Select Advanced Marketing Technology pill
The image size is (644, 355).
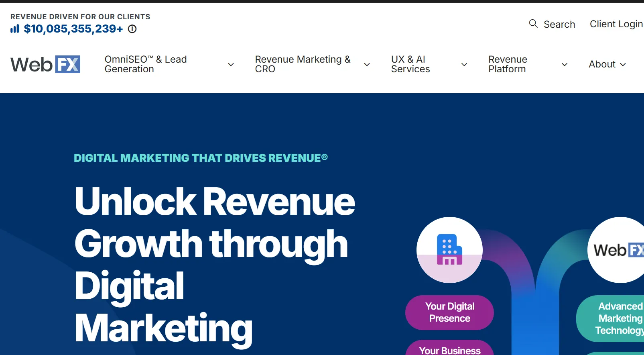(611, 318)
